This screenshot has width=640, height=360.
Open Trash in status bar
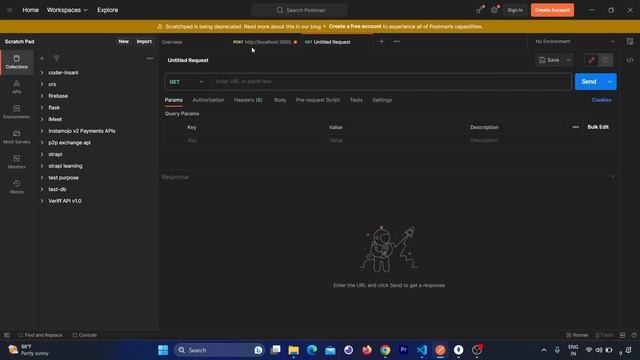(604, 335)
